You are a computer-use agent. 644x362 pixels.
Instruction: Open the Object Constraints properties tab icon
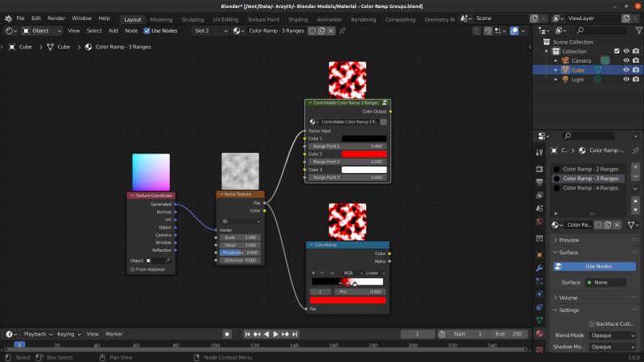click(539, 307)
